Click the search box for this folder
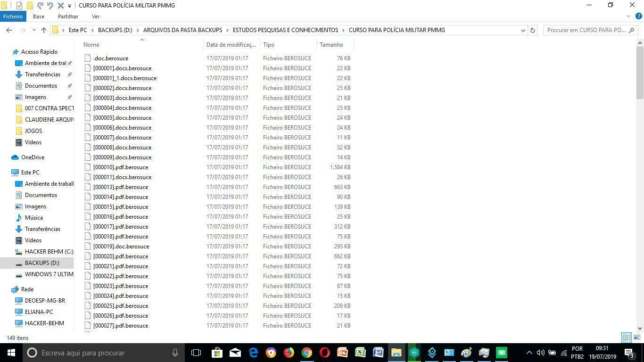This screenshot has height=362, width=644. pyautogui.click(x=590, y=30)
